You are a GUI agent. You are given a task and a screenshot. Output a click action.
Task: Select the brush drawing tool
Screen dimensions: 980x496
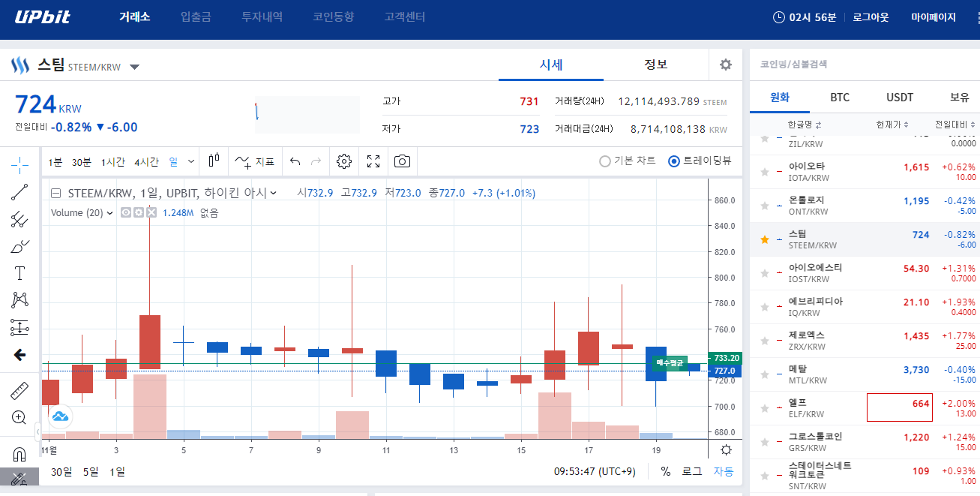pos(20,246)
